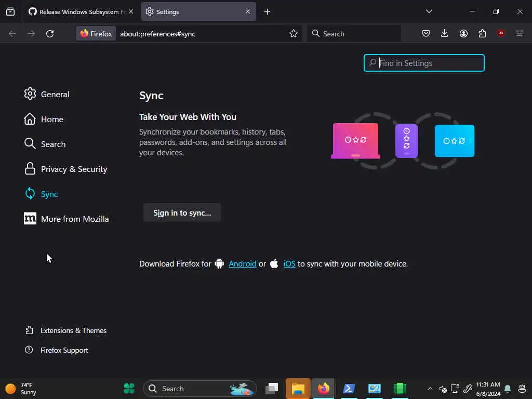Close the Settings tab

click(248, 11)
